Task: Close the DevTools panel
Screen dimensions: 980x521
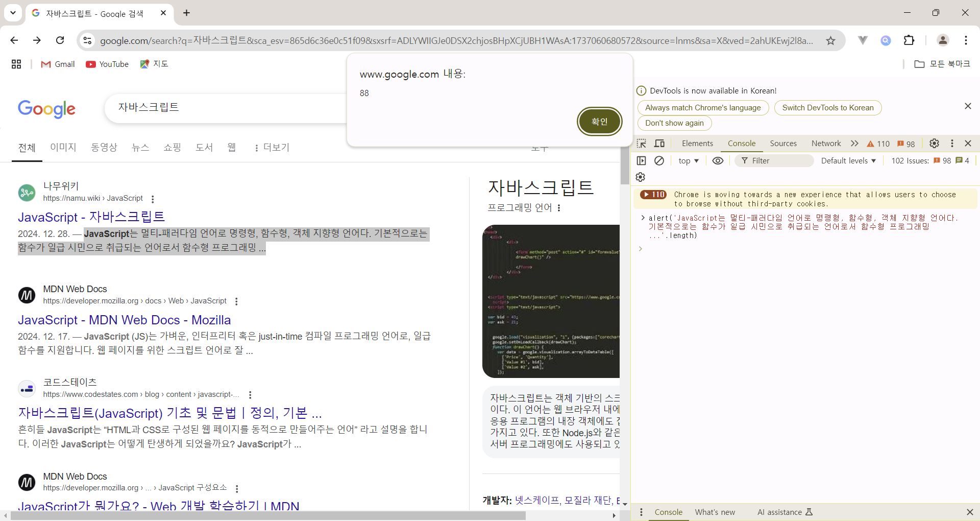Action: 968,144
